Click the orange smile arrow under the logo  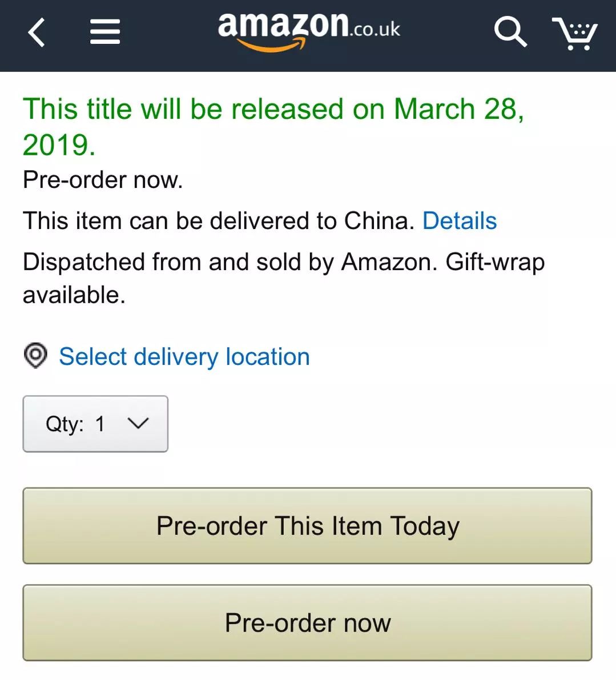pos(269,46)
